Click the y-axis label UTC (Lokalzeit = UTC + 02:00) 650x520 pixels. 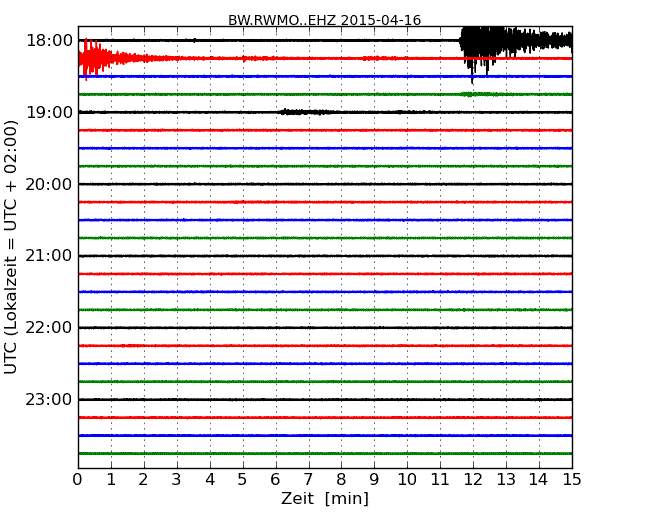pos(11,248)
